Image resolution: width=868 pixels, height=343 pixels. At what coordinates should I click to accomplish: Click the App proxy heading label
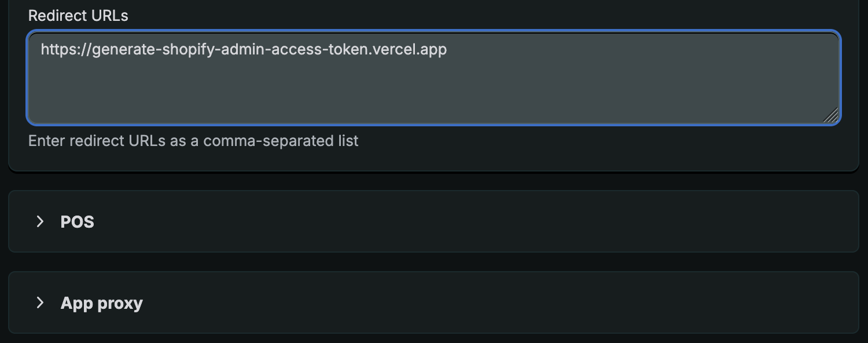(101, 302)
